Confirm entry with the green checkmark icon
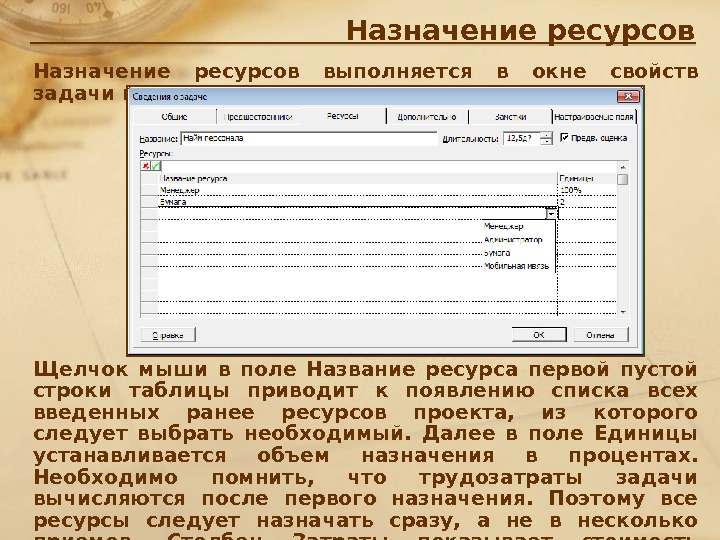The width and height of the screenshot is (720, 540). pos(156,166)
